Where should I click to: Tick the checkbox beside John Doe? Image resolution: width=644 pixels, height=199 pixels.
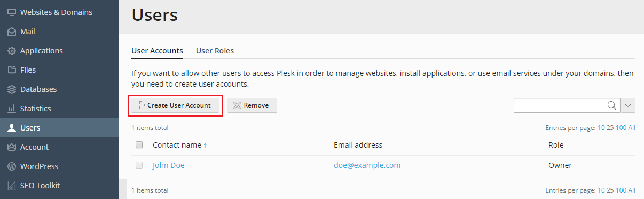click(139, 165)
